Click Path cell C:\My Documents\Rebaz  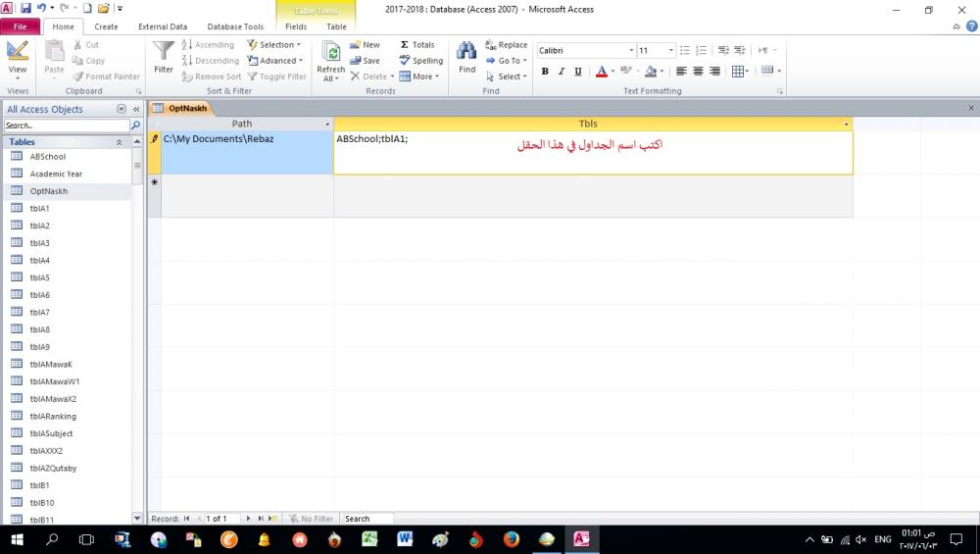click(x=248, y=152)
